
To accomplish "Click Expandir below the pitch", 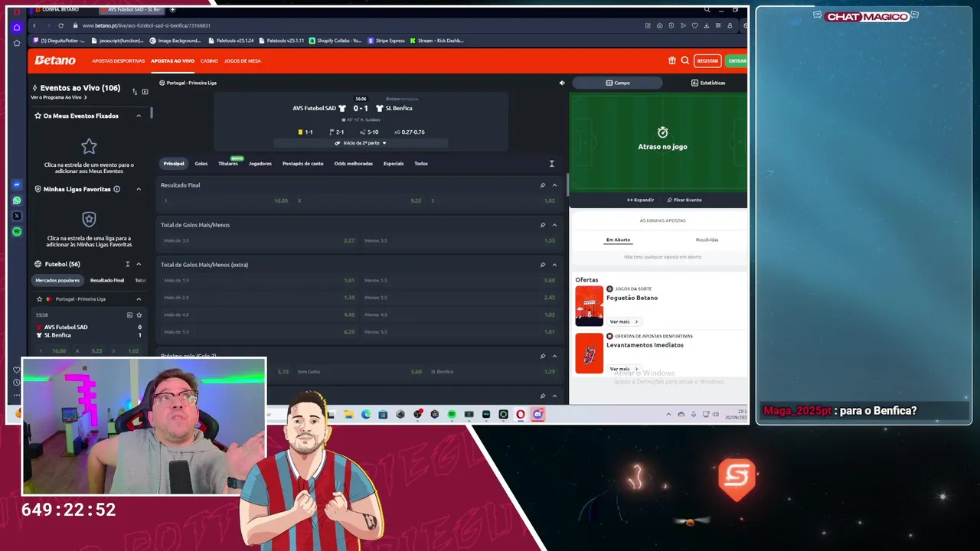I will 641,200.
